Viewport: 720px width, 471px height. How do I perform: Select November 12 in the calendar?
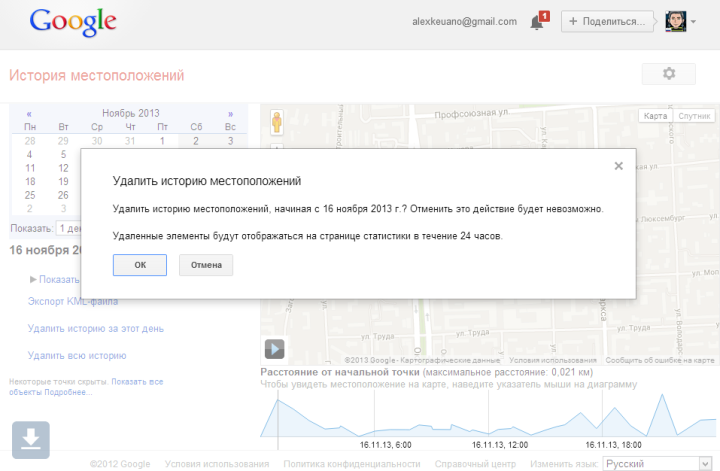[x=63, y=168]
